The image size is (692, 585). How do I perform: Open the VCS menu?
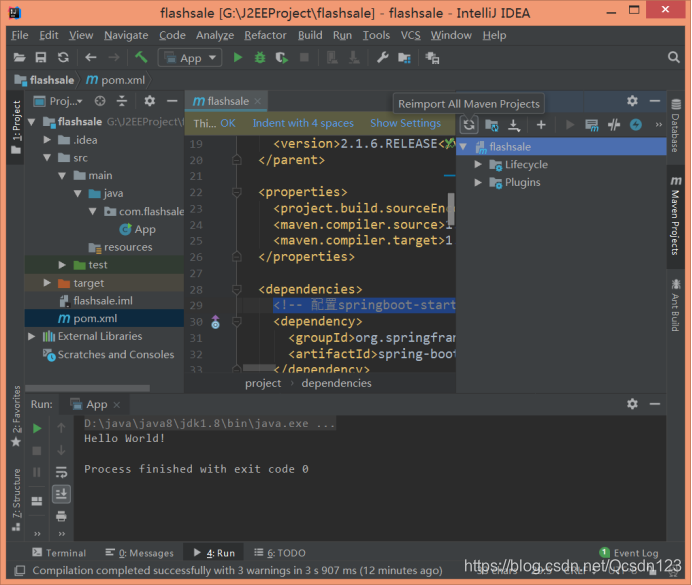click(410, 35)
